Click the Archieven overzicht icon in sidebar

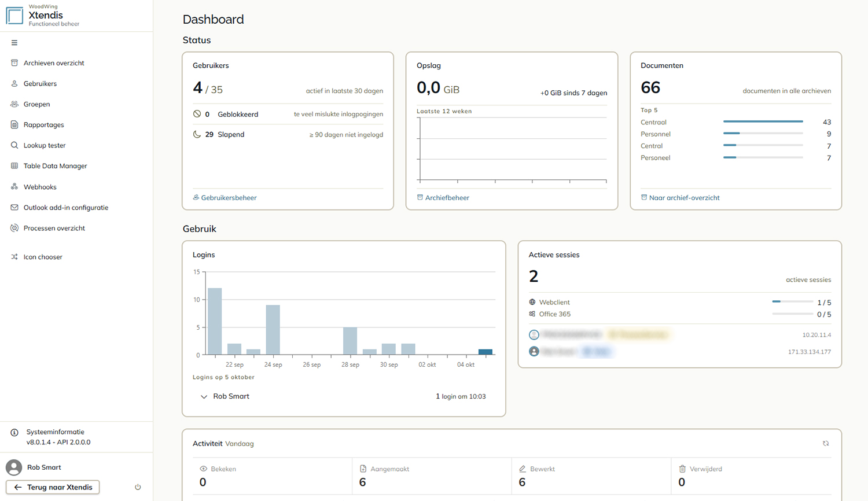[x=14, y=63]
